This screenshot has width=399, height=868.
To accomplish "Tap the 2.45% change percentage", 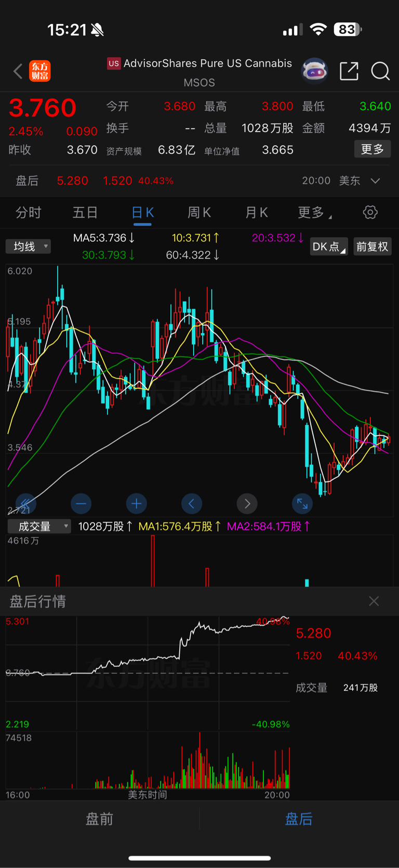I will [26, 132].
